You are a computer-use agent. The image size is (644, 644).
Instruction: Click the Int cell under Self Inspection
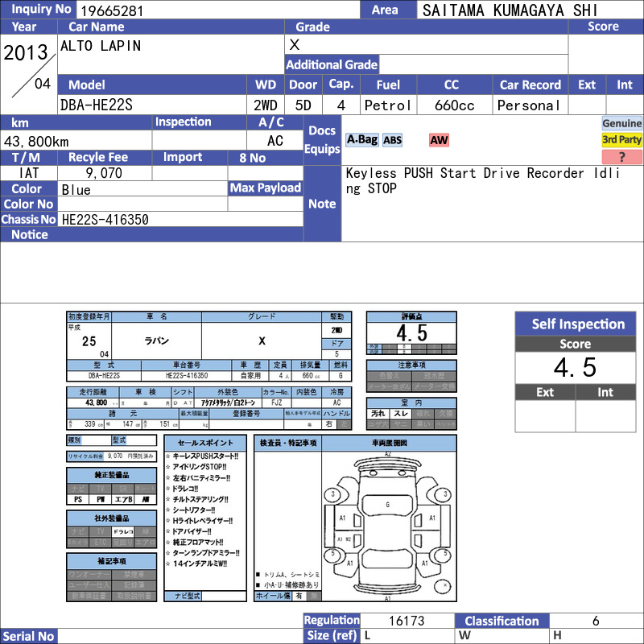pyautogui.click(x=605, y=415)
